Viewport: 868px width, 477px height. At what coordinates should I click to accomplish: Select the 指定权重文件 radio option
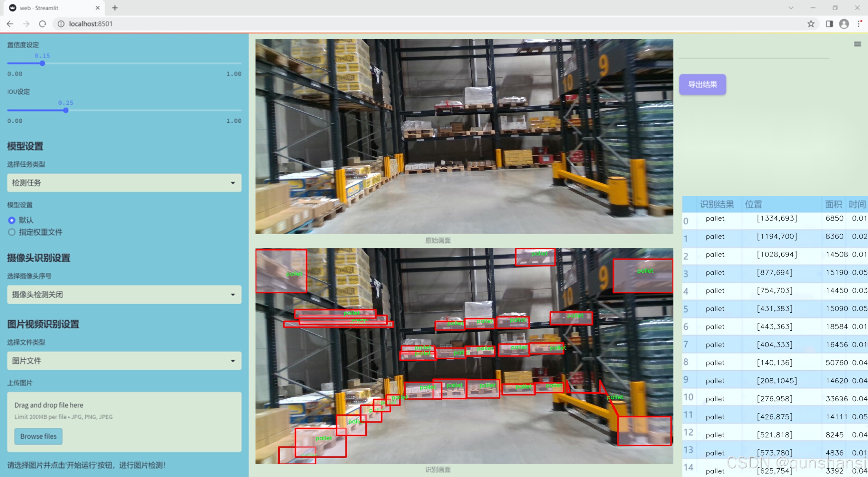[x=12, y=232]
